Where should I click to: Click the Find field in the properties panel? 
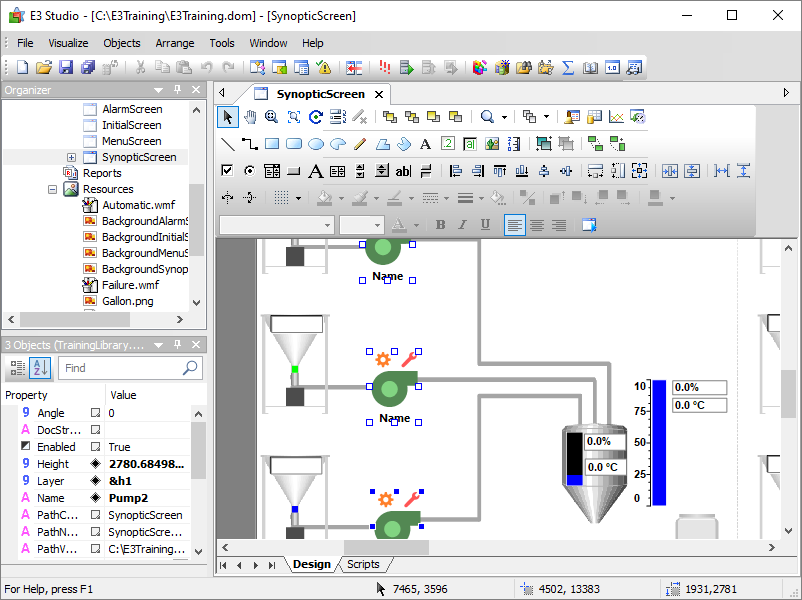[120, 368]
